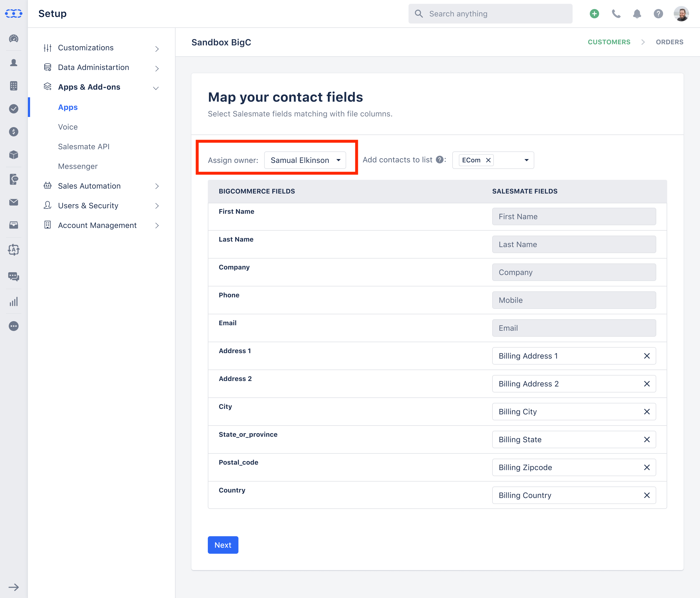Open the user profile avatar
The image size is (700, 598).
681,13
